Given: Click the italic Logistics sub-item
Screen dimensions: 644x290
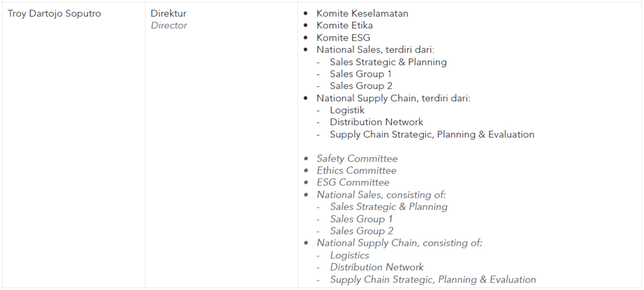Looking at the screenshot, I should click(x=350, y=255).
